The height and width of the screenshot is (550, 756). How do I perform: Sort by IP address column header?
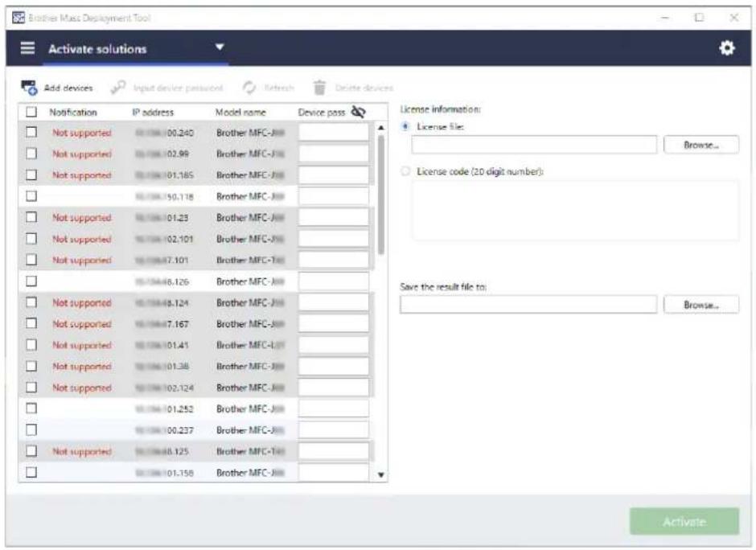pos(153,112)
